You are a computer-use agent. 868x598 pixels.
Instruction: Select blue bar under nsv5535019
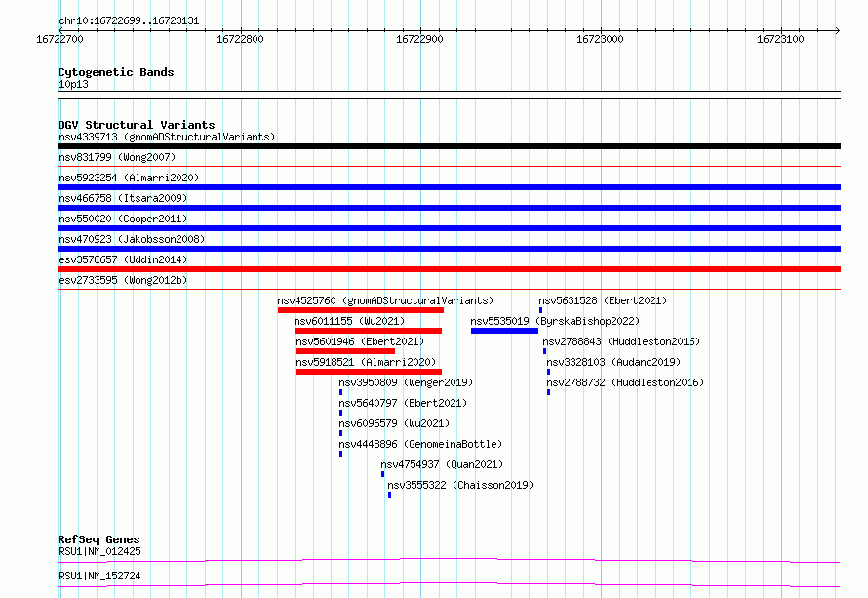pos(504,331)
